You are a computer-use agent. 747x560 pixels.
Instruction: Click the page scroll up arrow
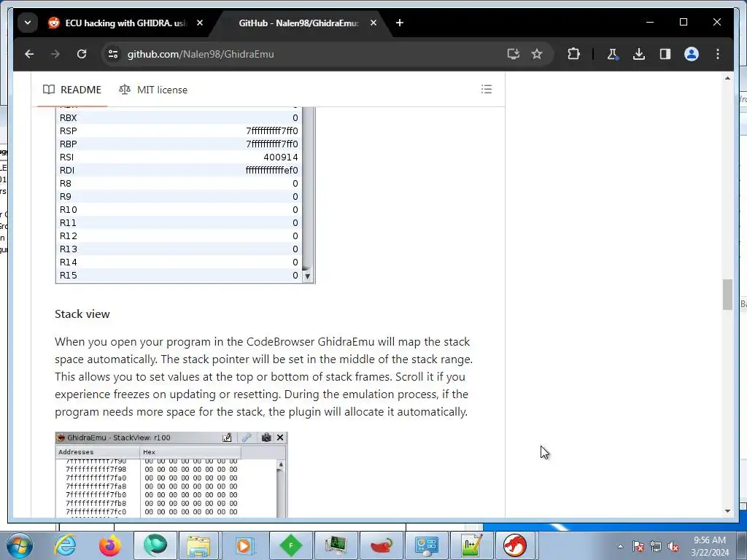point(727,78)
